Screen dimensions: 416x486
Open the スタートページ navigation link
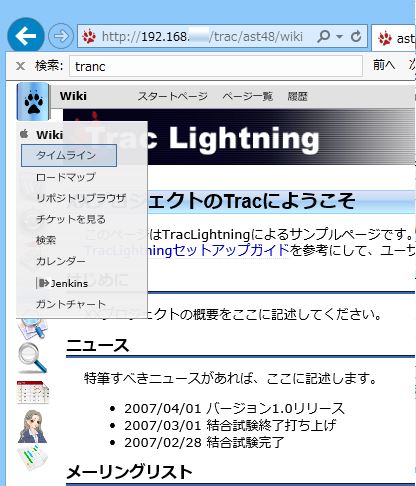point(173,97)
